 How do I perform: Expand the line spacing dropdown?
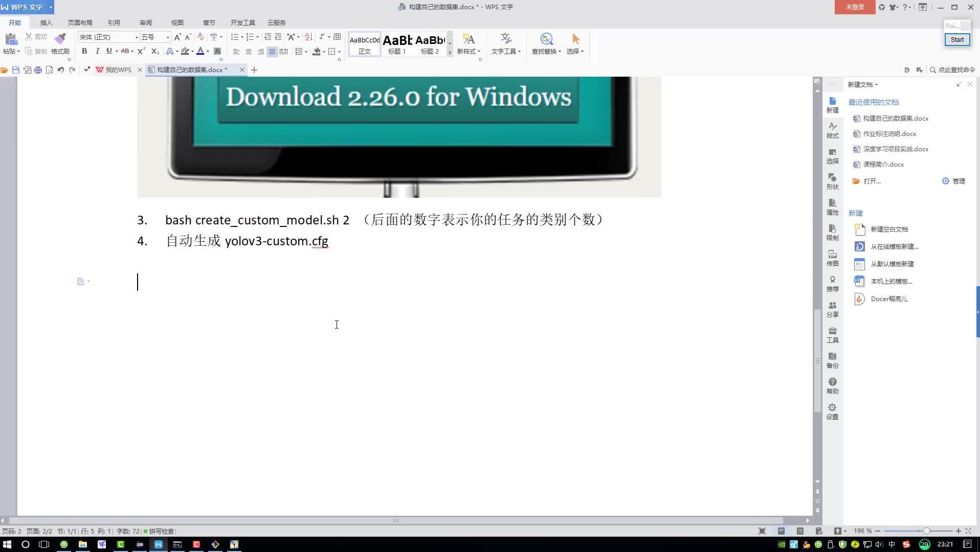pos(306,52)
